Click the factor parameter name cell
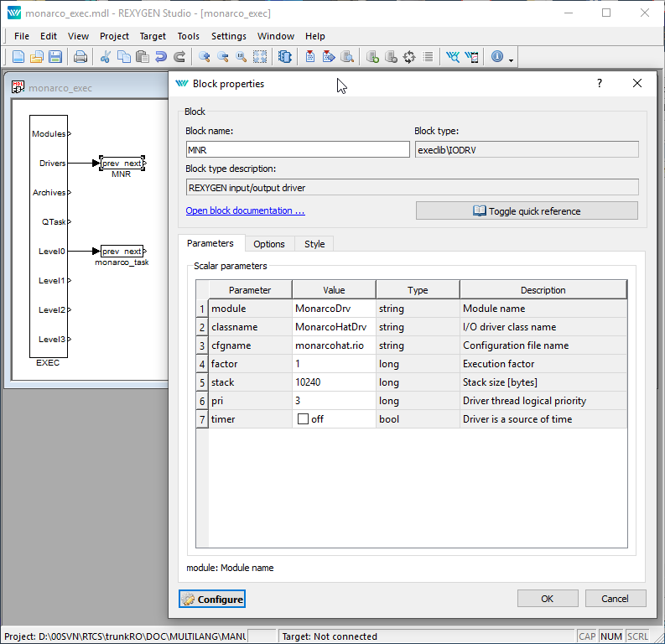This screenshot has height=644, width=665. pyautogui.click(x=250, y=364)
